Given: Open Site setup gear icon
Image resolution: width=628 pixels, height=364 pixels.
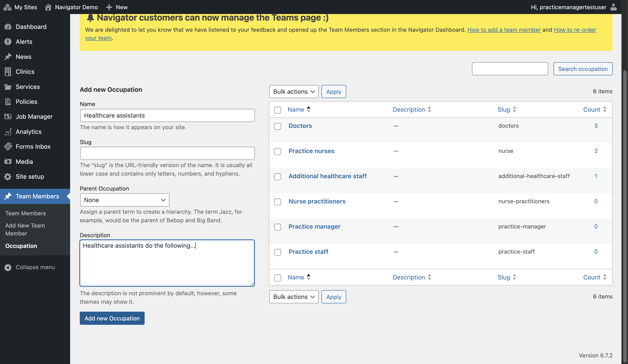Looking at the screenshot, I should click(8, 176).
